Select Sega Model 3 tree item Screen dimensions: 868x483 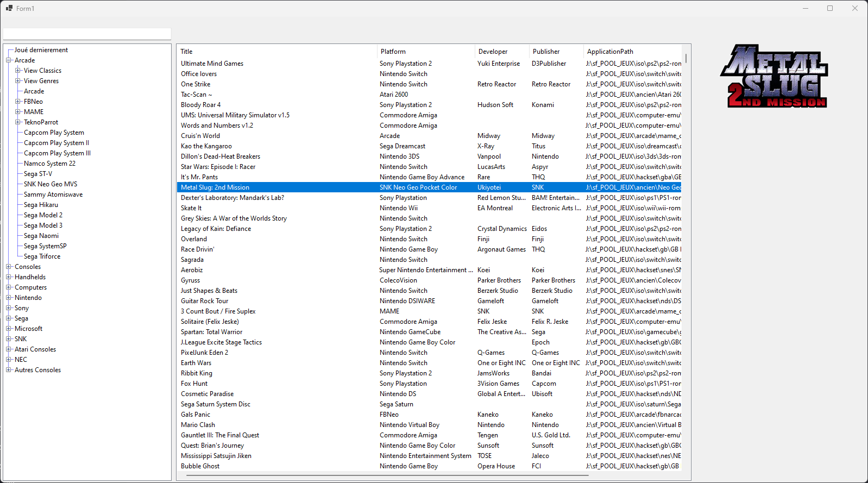(43, 225)
